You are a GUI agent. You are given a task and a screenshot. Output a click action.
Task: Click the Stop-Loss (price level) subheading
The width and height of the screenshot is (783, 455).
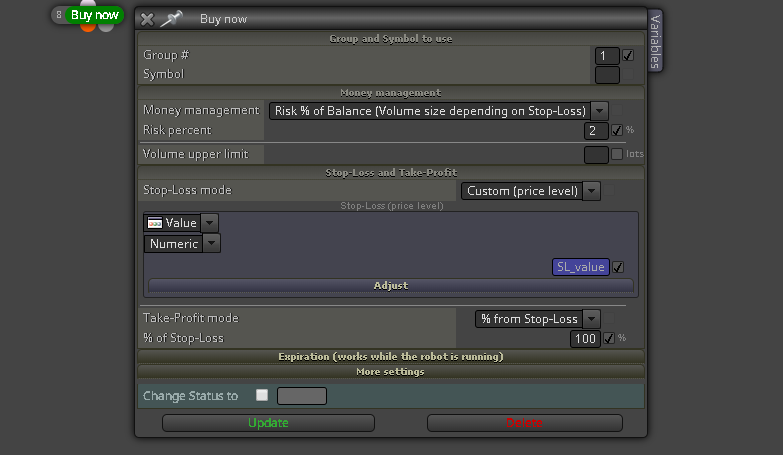point(392,206)
